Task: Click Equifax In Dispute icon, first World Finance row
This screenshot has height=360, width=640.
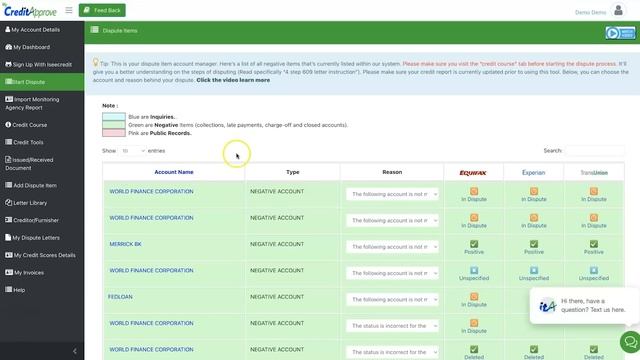Action: (474, 191)
